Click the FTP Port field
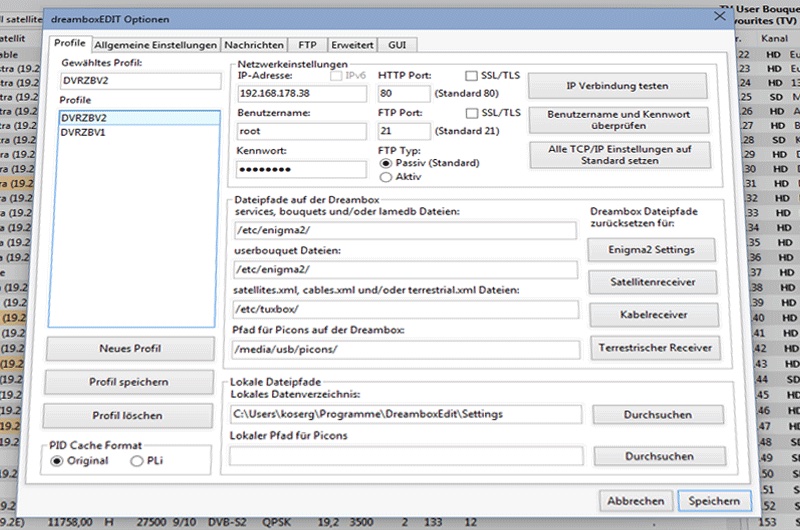Screen dimensions: 800x530 pyautogui.click(x=405, y=131)
